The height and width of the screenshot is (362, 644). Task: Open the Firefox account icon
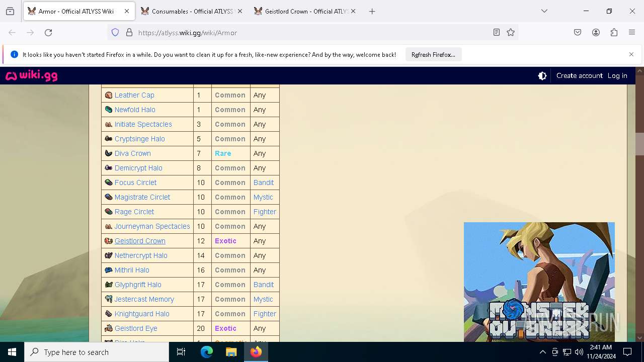coord(596,33)
